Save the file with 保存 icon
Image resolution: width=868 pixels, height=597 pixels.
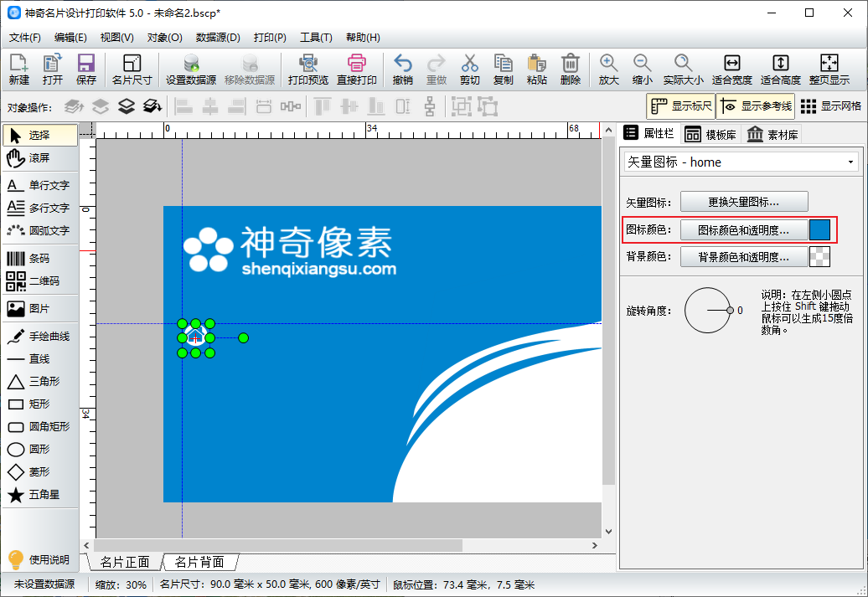pyautogui.click(x=85, y=69)
